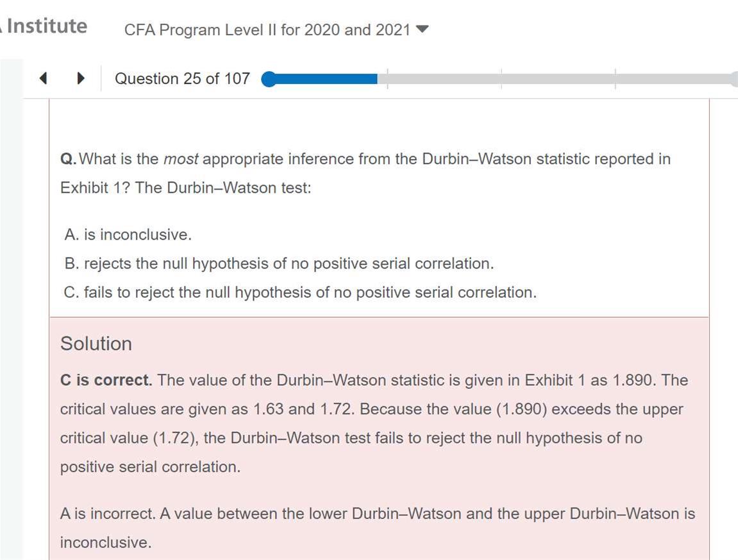This screenshot has width=738, height=560.
Task: Click the "Question 25 of 107" label
Action: click(x=182, y=79)
